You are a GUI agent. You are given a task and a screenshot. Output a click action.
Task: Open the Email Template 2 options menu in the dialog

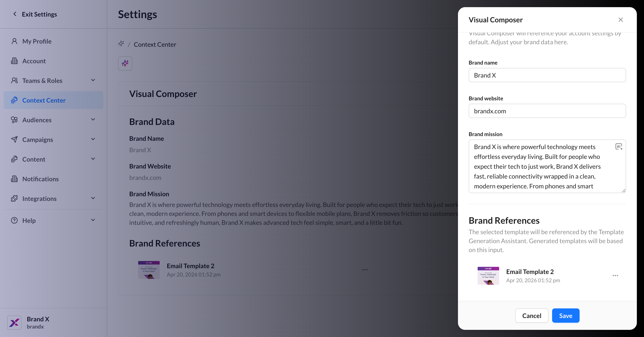[615, 276]
